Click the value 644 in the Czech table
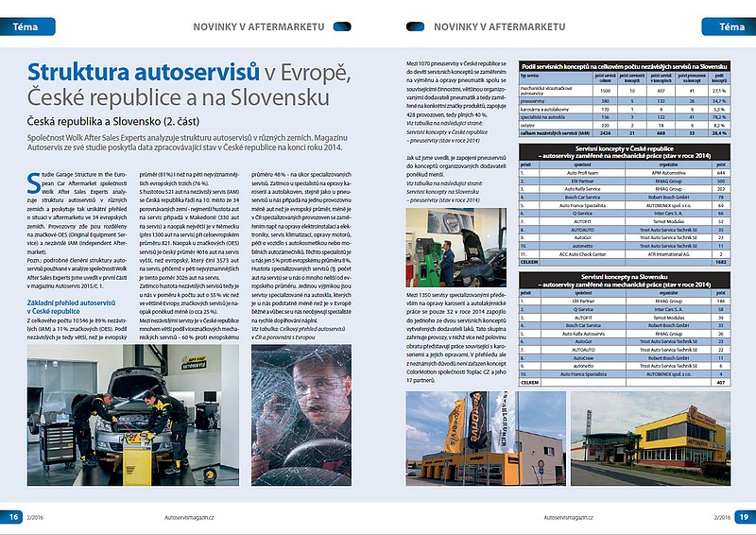 click(x=721, y=173)
